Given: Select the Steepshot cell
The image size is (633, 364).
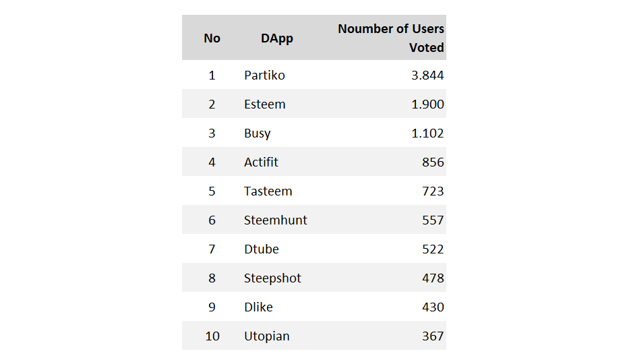Looking at the screenshot, I should coord(272,278).
